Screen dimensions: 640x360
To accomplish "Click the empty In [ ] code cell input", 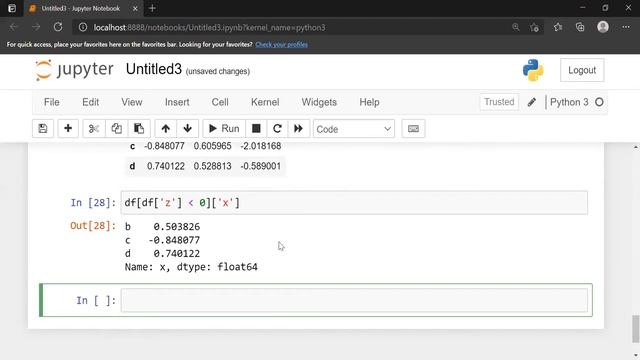I will (354, 300).
